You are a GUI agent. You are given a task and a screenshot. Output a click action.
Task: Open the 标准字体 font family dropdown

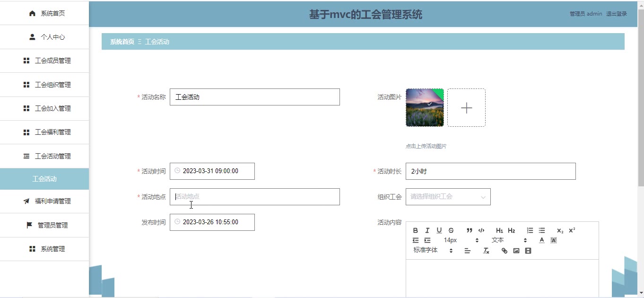[x=433, y=250]
